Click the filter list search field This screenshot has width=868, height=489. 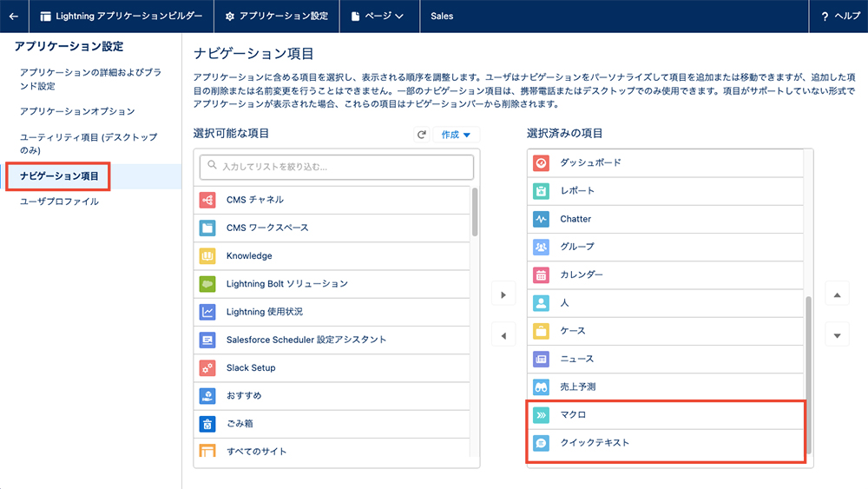click(x=337, y=167)
